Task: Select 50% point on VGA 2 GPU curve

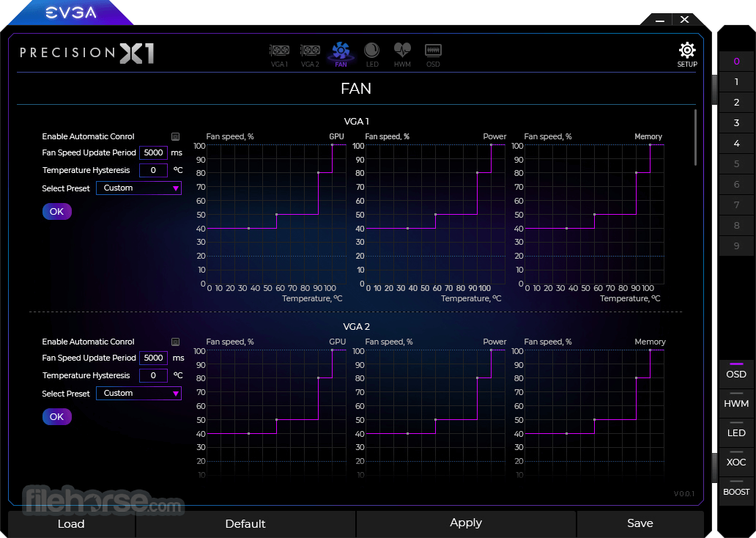Action: pos(276,420)
